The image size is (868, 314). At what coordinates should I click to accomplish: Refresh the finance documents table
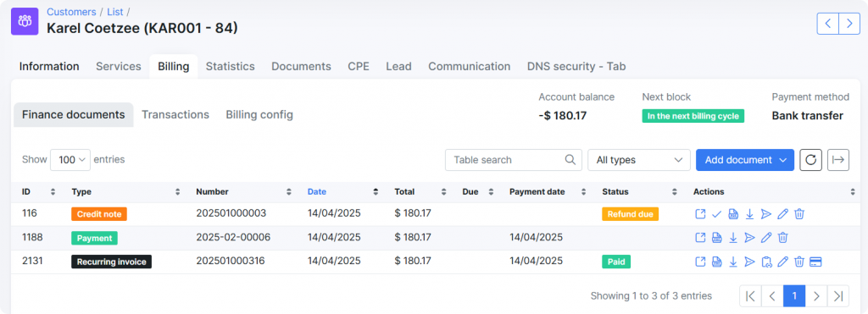[810, 160]
